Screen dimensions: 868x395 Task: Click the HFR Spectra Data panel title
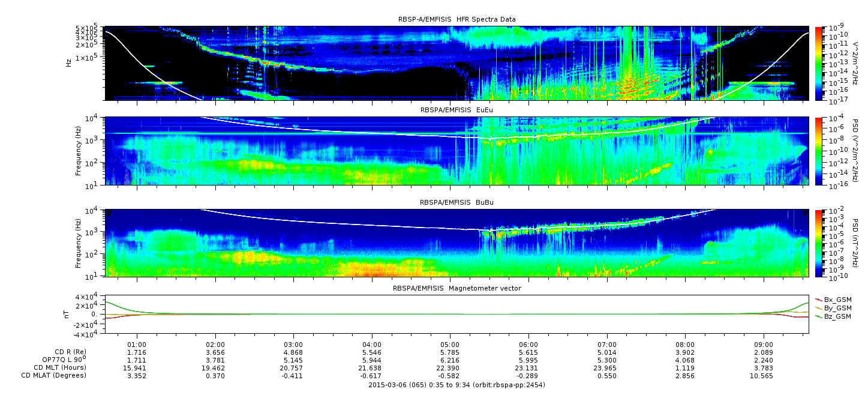coord(456,20)
